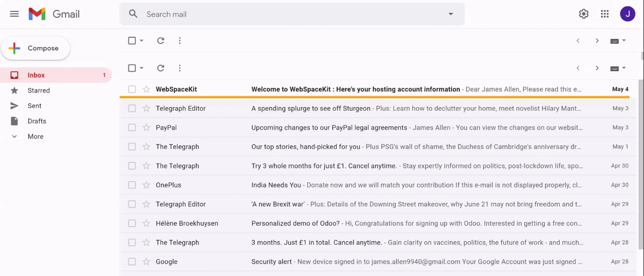The image size is (644, 276).
Task: Open Personalized demo of Odoo email
Action: tap(378, 223)
